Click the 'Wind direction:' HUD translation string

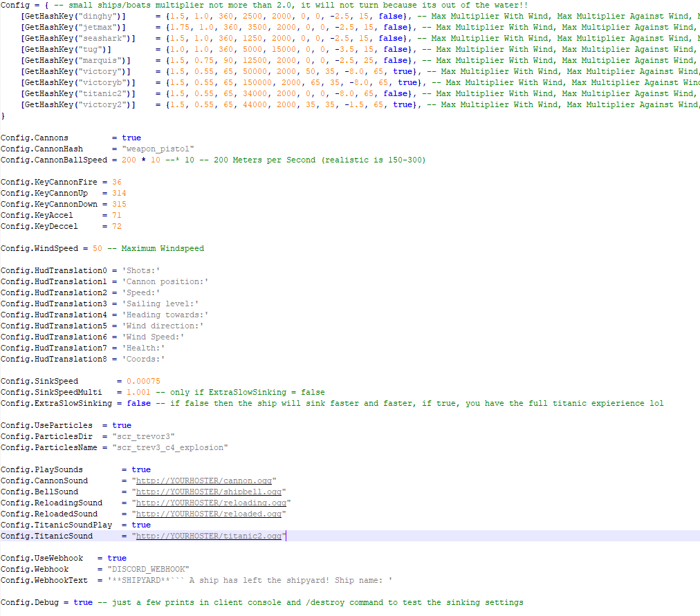163,326
